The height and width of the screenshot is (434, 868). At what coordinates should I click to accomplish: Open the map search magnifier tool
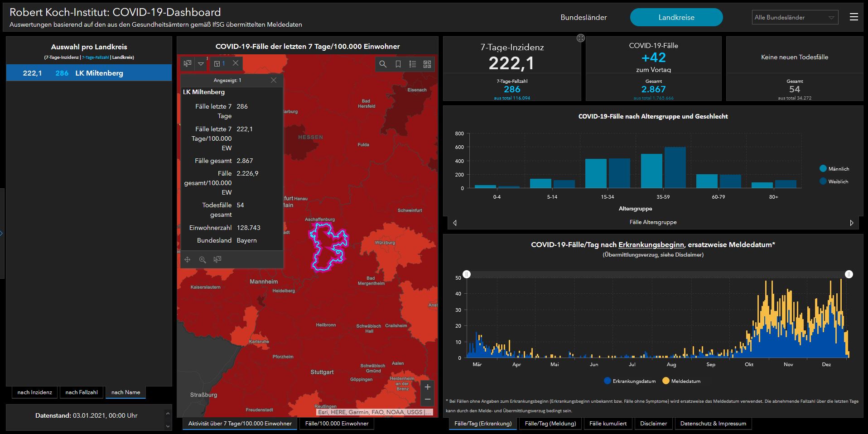[383, 64]
